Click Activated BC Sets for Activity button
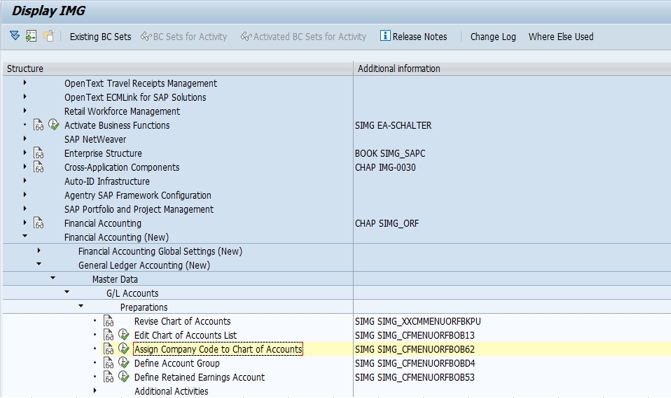The width and height of the screenshot is (671, 398). point(303,37)
